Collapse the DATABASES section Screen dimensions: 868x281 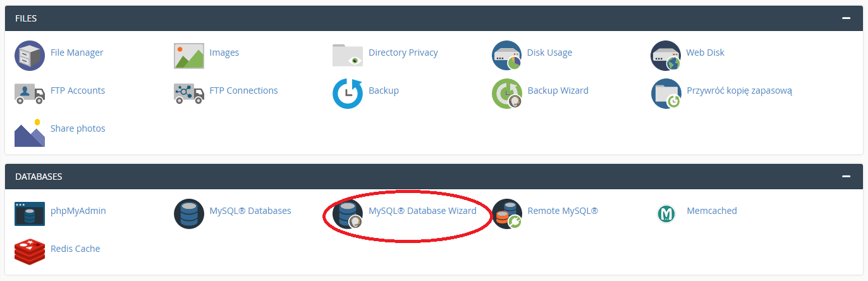coord(846,177)
